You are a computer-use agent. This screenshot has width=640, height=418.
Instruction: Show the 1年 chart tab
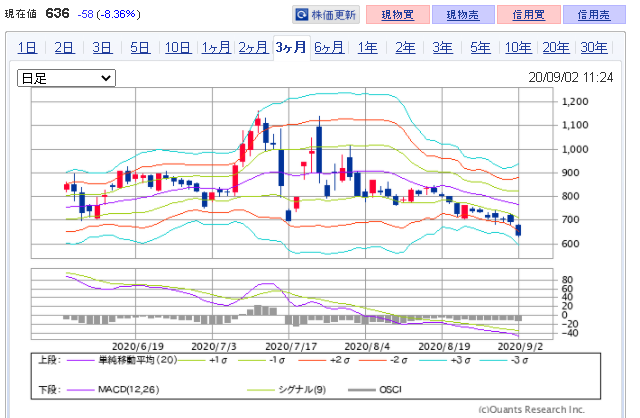pyautogui.click(x=367, y=48)
